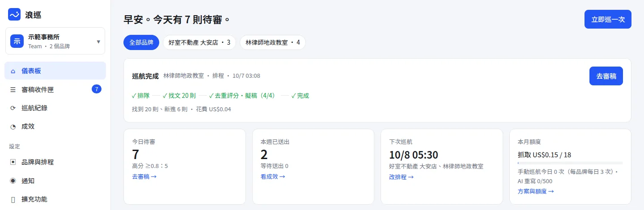Click the 去審稿 blue button
Viewport: 644px width, 210px height.
606,76
